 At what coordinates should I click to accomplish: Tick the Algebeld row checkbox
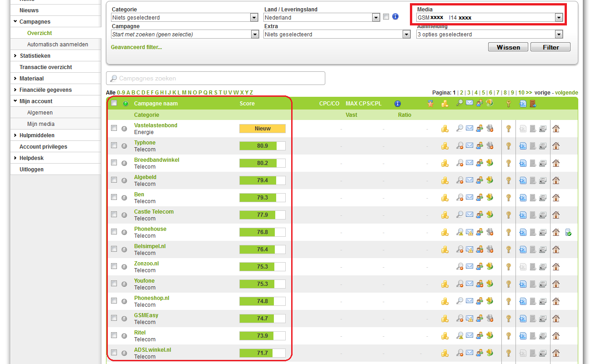(x=114, y=180)
